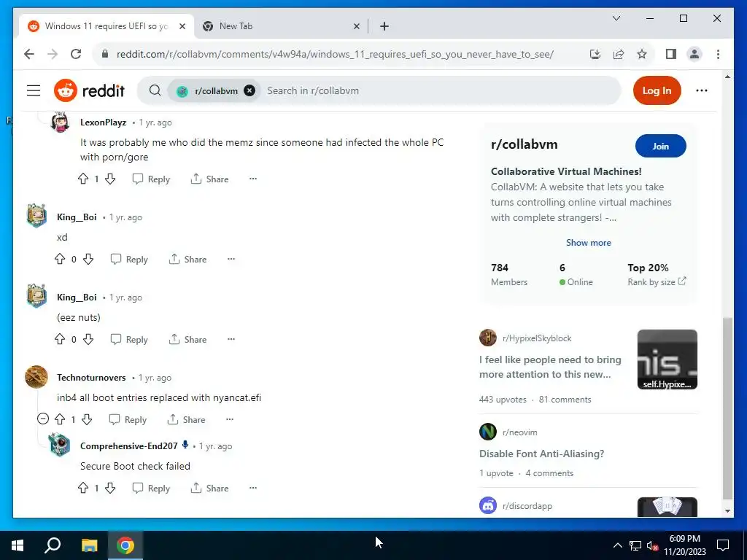This screenshot has width=747, height=560.
Task: Open File Explorer from taskbar
Action: click(89, 545)
